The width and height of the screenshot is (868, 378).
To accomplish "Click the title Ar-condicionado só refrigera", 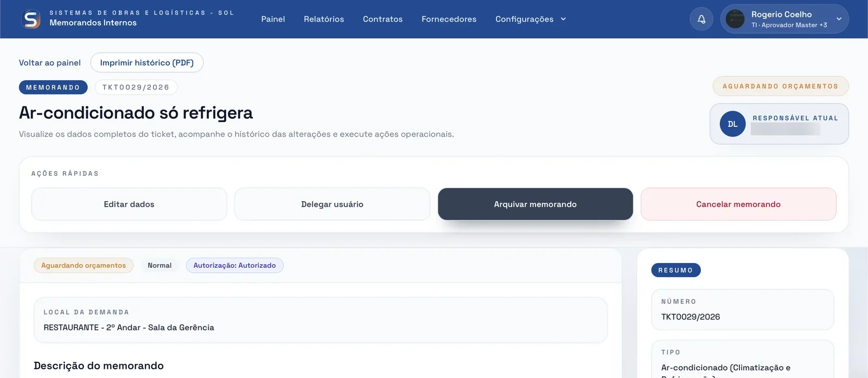I will (x=136, y=113).
